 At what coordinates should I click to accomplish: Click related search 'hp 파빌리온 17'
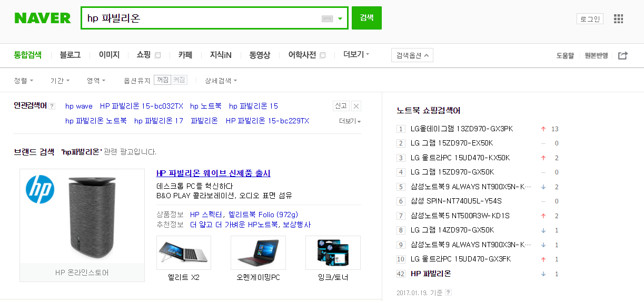[158, 121]
